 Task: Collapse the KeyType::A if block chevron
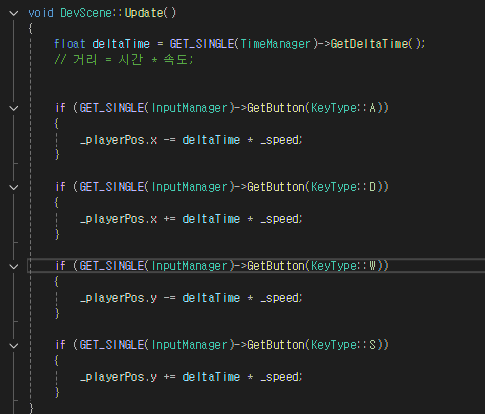(x=14, y=108)
